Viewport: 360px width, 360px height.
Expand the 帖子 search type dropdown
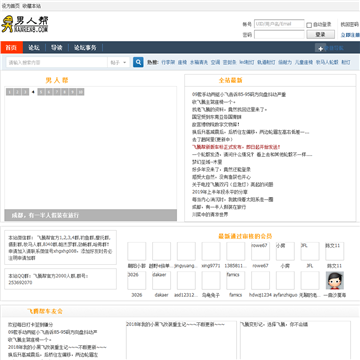(x=119, y=62)
